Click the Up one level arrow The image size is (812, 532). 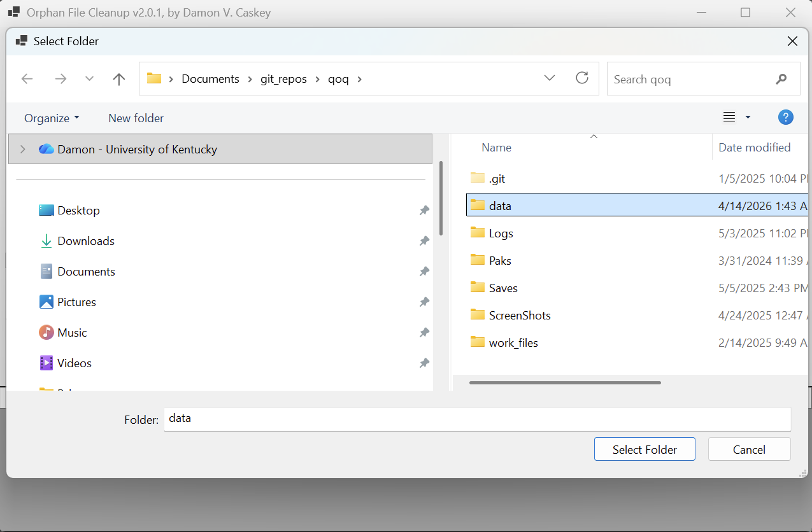119,79
